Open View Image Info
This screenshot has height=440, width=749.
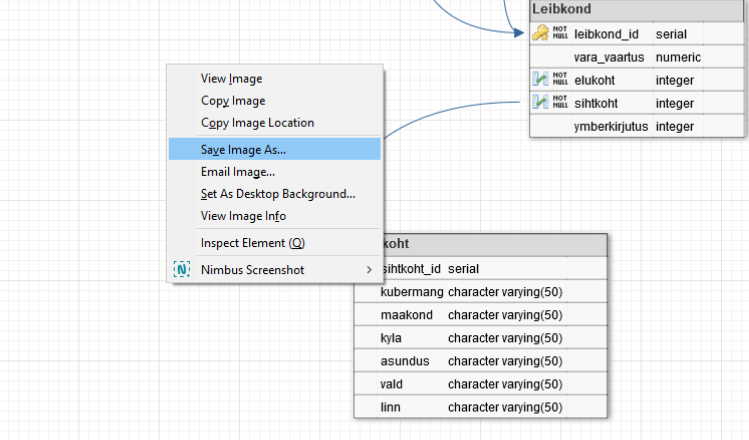click(275, 215)
